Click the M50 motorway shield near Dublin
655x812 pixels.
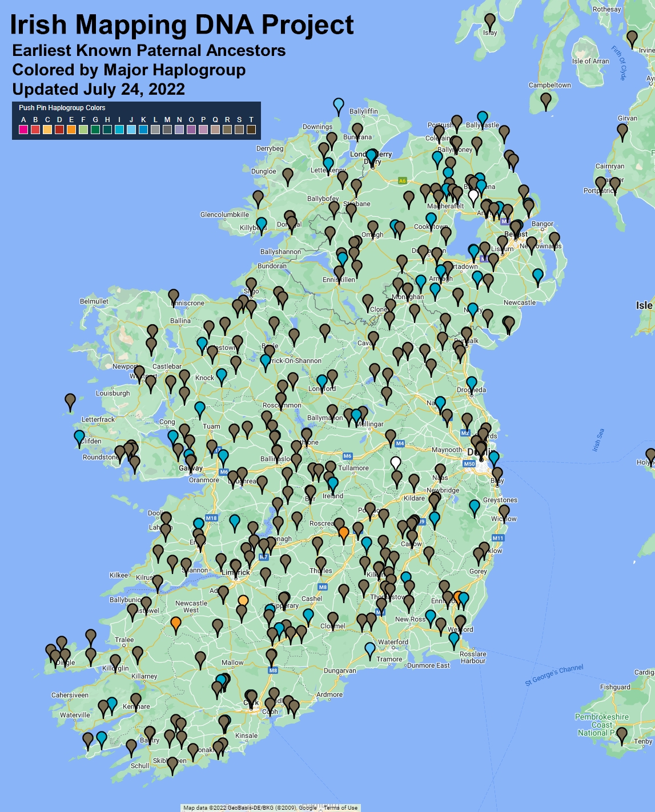[x=469, y=464]
